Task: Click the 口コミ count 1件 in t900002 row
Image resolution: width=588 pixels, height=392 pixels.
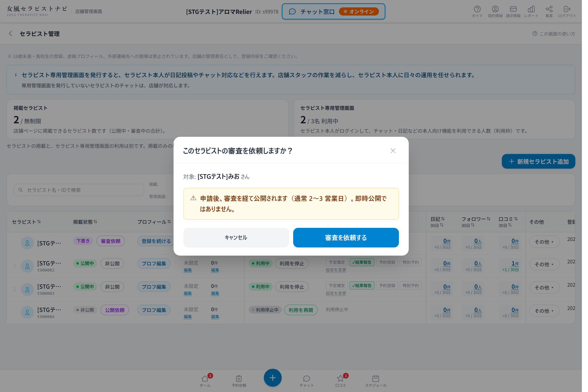Action: [x=515, y=264]
